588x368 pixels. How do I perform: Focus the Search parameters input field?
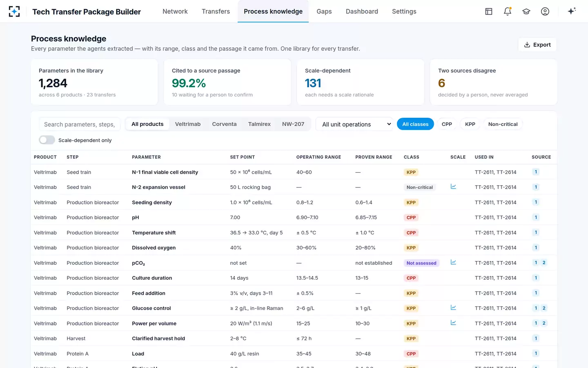click(x=80, y=124)
